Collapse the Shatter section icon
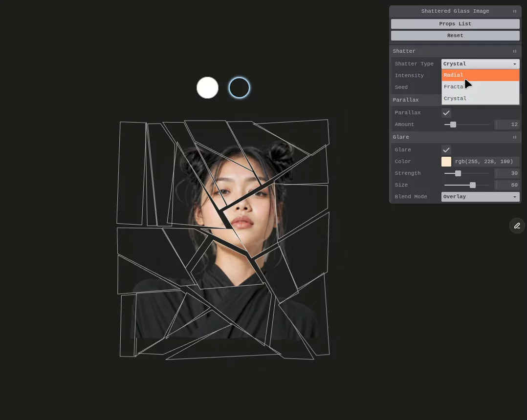Viewport: 527px width, 420px height. pyautogui.click(x=515, y=51)
